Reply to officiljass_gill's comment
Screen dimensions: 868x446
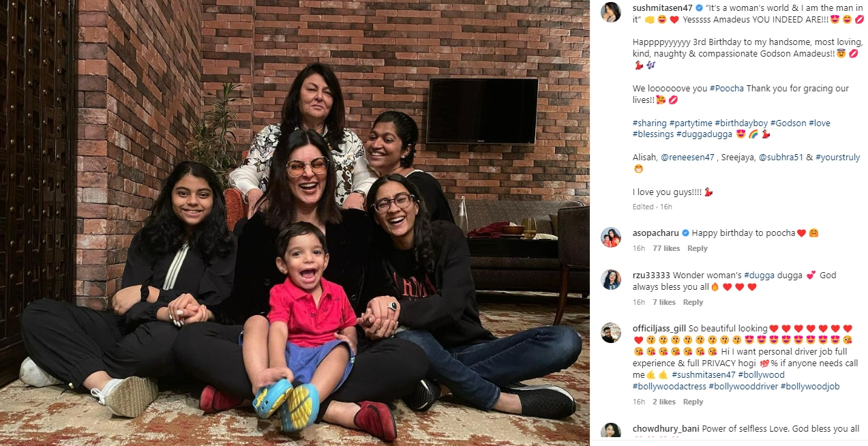pos(693,402)
